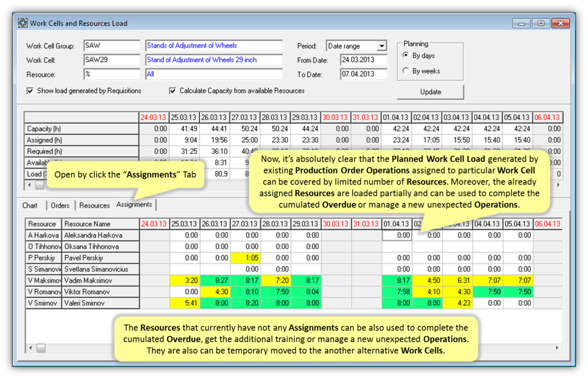Viewport: 588px width, 379px height.
Task: Click the Resource % filter field
Action: pos(112,74)
